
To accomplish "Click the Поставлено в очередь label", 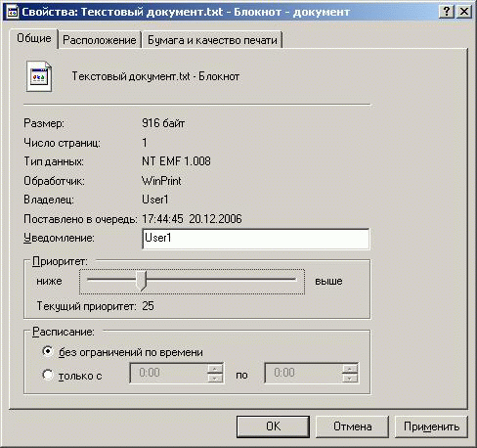I will (80, 219).
